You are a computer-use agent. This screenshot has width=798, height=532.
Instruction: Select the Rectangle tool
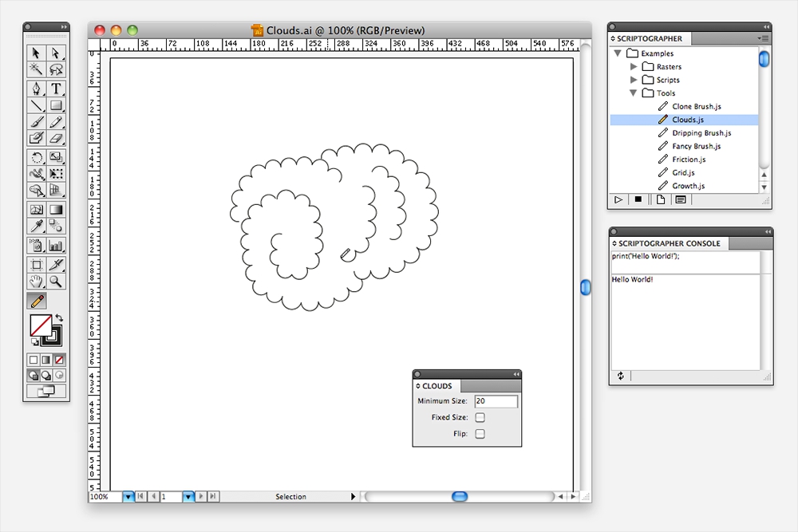click(56, 105)
